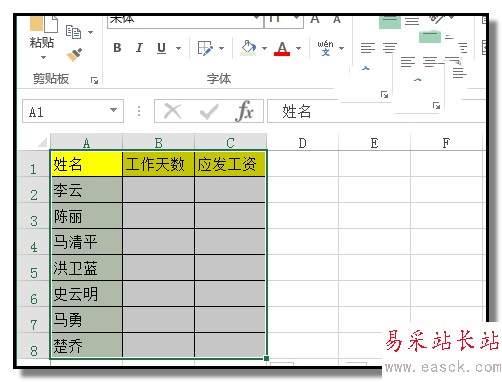
Task: Select row 2 header
Action: tap(33, 190)
